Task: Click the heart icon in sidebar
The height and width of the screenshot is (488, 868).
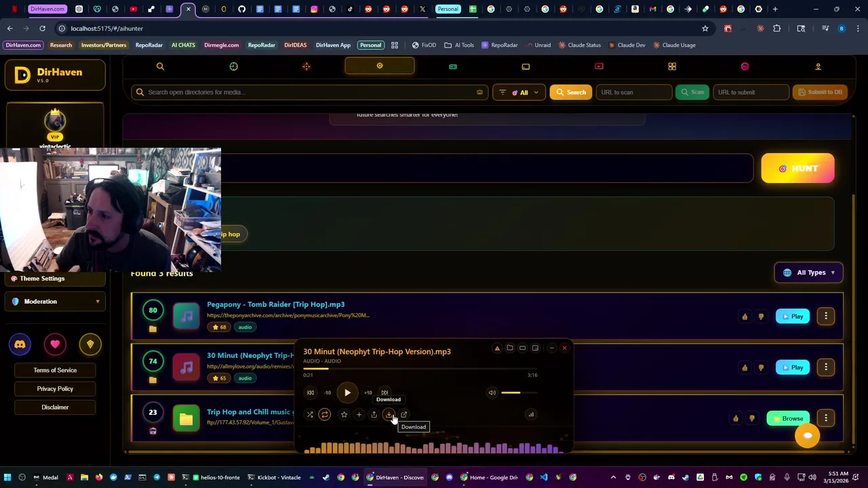Action: (x=55, y=344)
